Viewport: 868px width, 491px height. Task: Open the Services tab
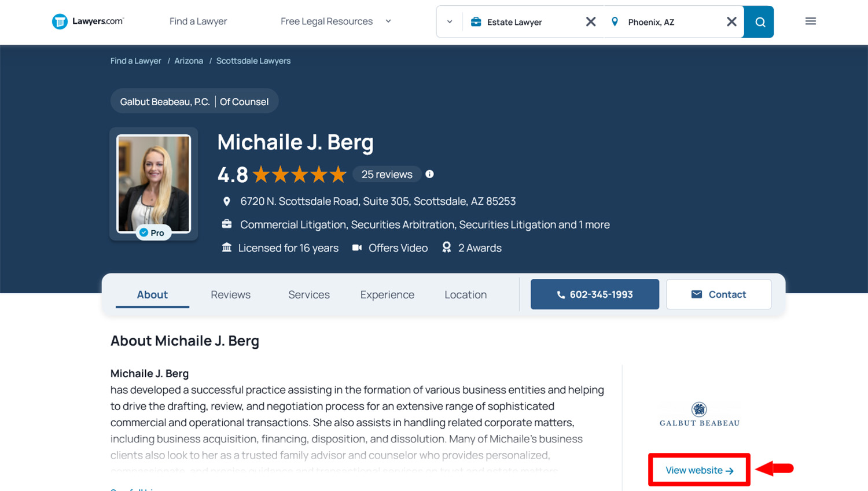[308, 294]
